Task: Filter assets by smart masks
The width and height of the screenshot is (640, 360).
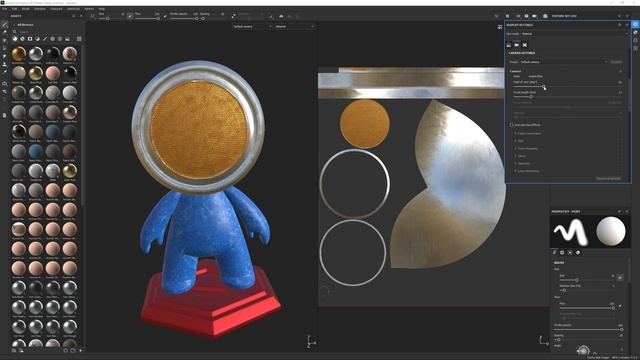Action: (x=30, y=39)
